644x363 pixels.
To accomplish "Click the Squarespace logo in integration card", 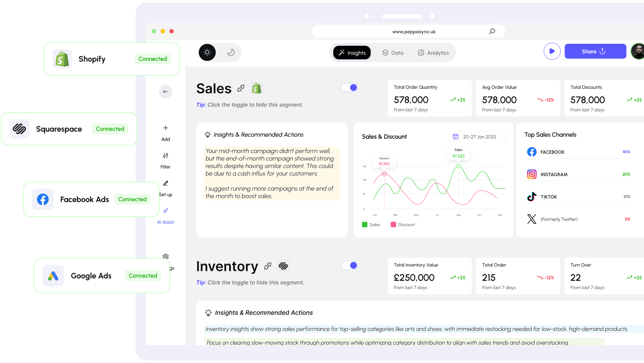I will (19, 129).
